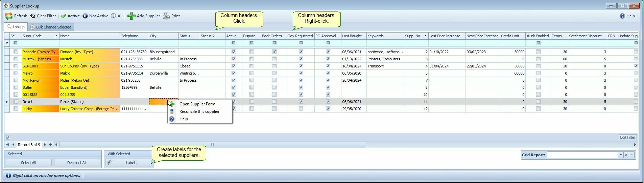The width and height of the screenshot is (644, 183).
Task: Select the Bloubergstrand city cell
Action: [164, 52]
